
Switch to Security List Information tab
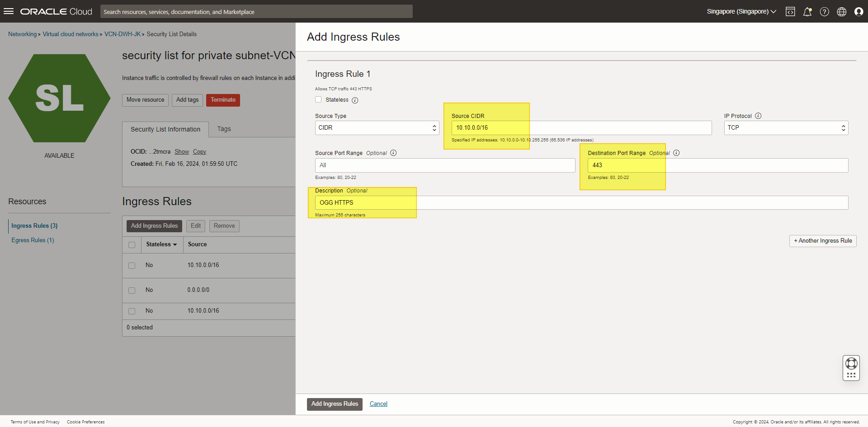(165, 129)
